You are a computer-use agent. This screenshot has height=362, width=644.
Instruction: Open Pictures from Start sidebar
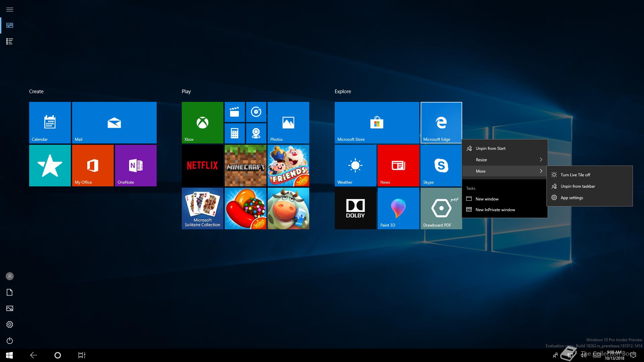click(10, 308)
